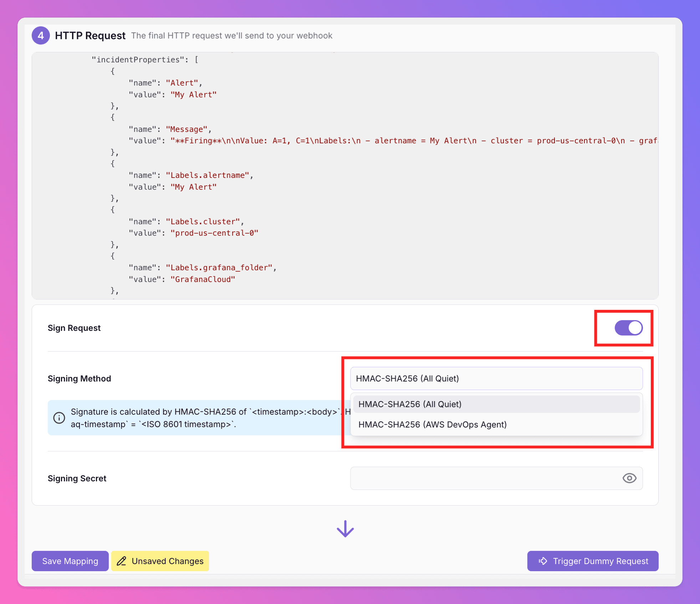Click the step 4 number badge
Screen dimensions: 700x604
click(41, 36)
